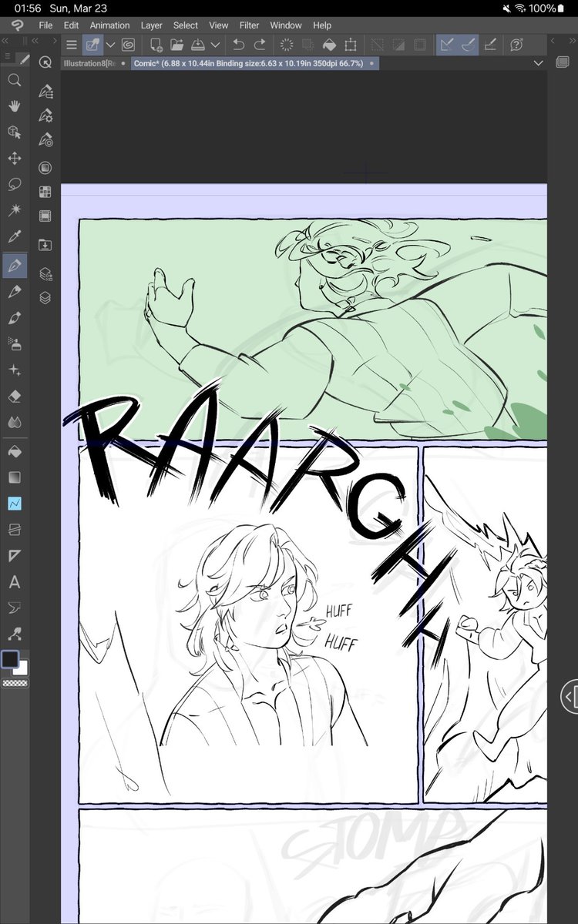Open the Sub Tool palette icon
The width and height of the screenshot is (578, 924).
[45, 91]
